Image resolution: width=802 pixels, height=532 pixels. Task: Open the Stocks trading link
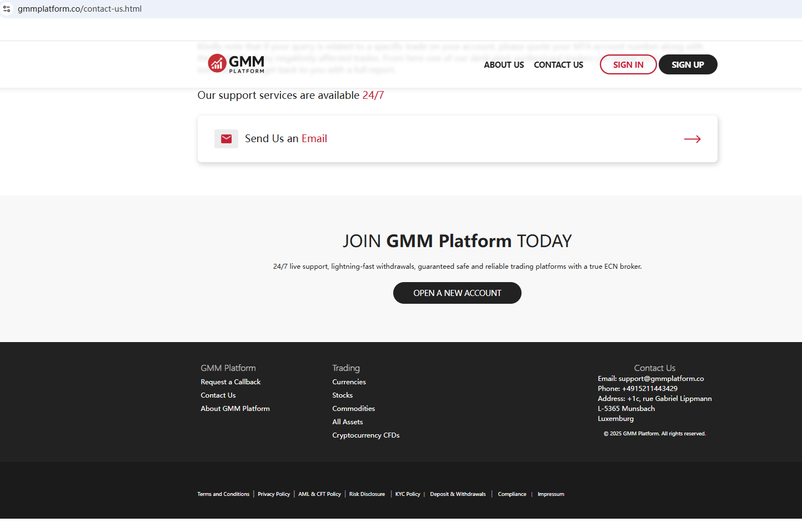click(x=342, y=395)
